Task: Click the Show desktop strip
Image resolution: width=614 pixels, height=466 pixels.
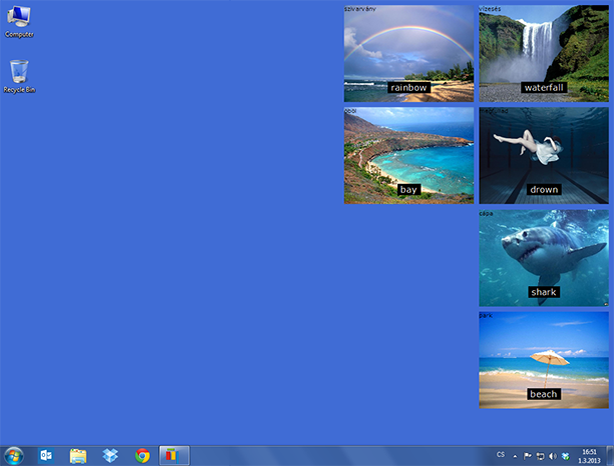Action: click(x=610, y=456)
